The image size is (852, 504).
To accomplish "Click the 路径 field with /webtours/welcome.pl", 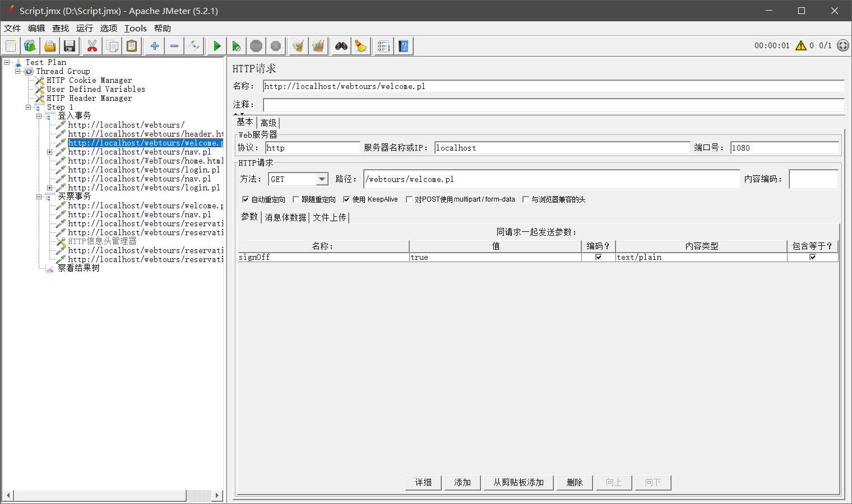I will (552, 179).
